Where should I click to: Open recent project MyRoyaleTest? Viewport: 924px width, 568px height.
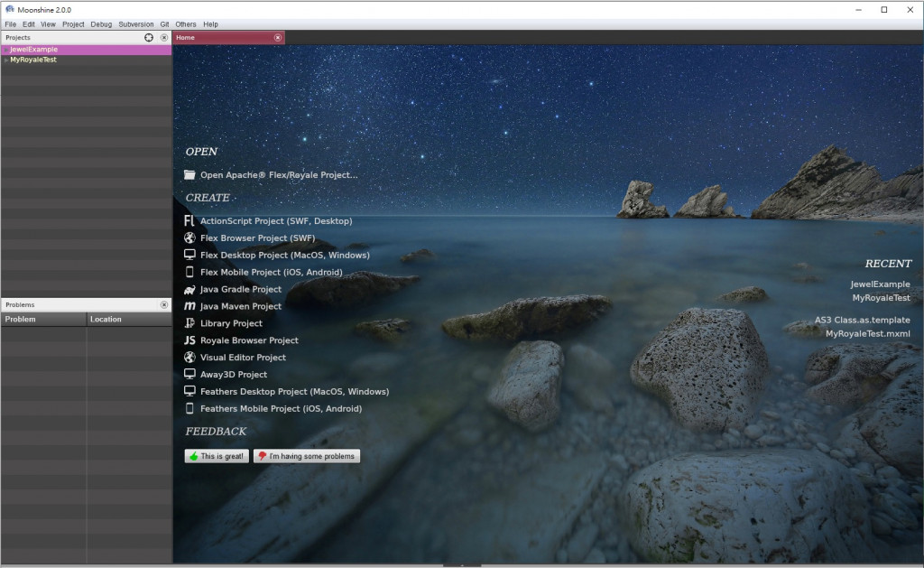[881, 298]
